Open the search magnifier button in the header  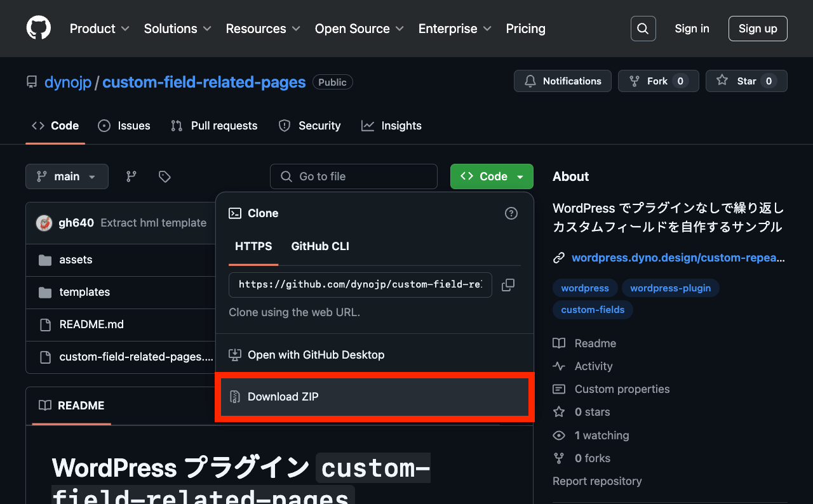pos(643,29)
